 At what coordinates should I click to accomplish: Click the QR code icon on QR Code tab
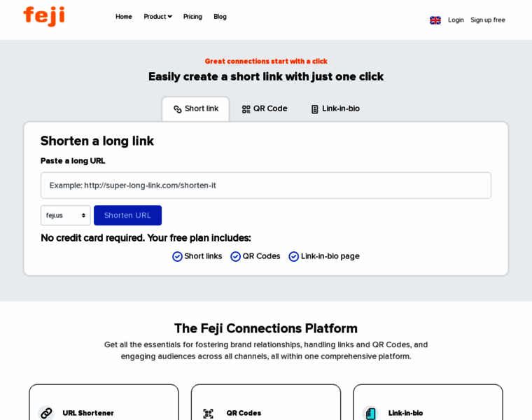click(x=246, y=109)
